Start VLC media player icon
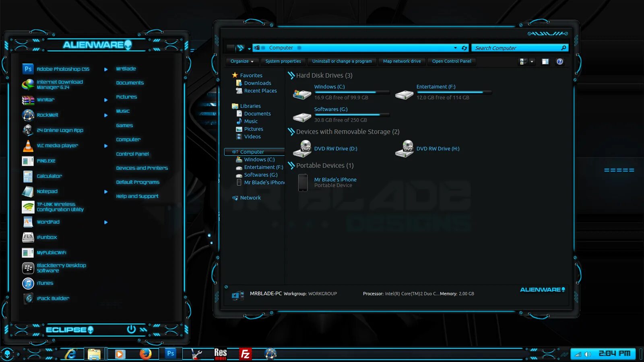644x362 pixels. click(x=28, y=146)
